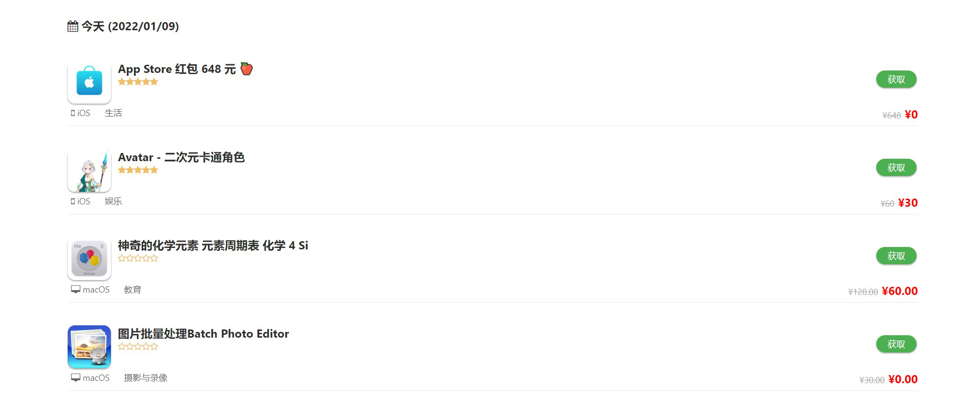
Task: Open Avatar - 二次元卡通角色 title link
Action: click(x=181, y=157)
